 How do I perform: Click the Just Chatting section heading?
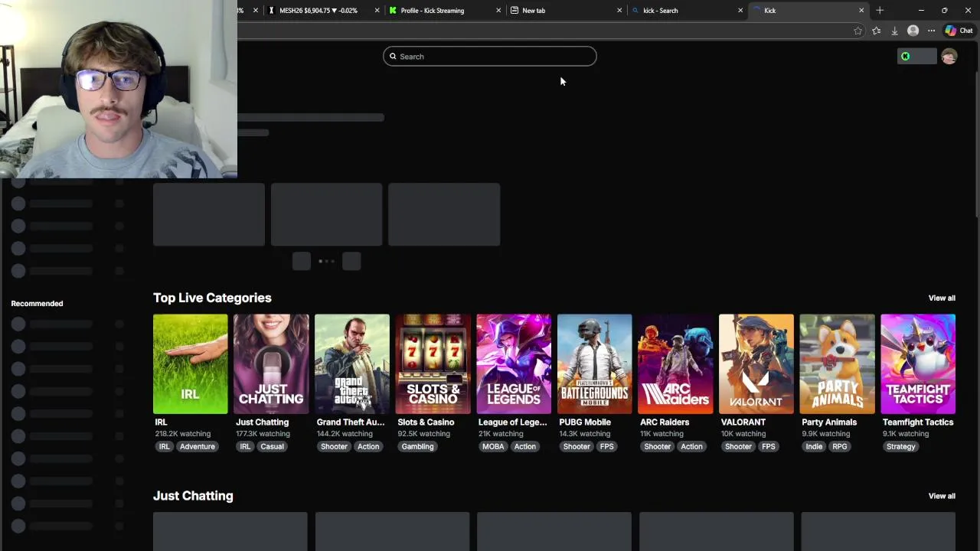pyautogui.click(x=193, y=496)
